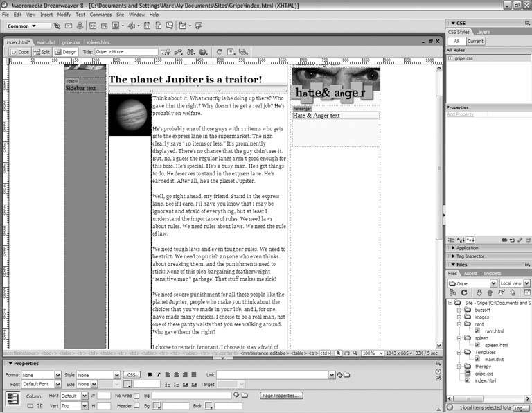Viewport: 532px width, 413px height.
Task: Click the Page Properties button
Action: click(x=281, y=396)
